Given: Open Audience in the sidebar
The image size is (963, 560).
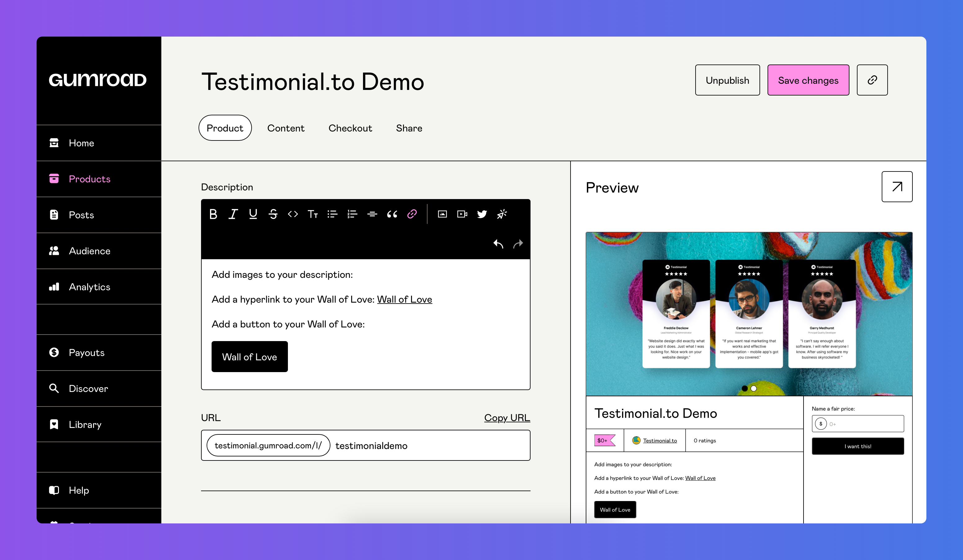Looking at the screenshot, I should click(x=99, y=251).
